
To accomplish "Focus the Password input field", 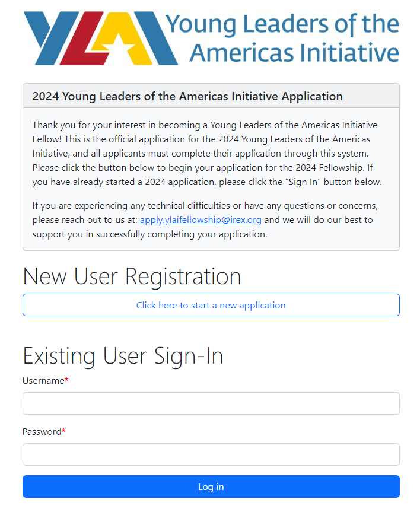I will [x=211, y=454].
